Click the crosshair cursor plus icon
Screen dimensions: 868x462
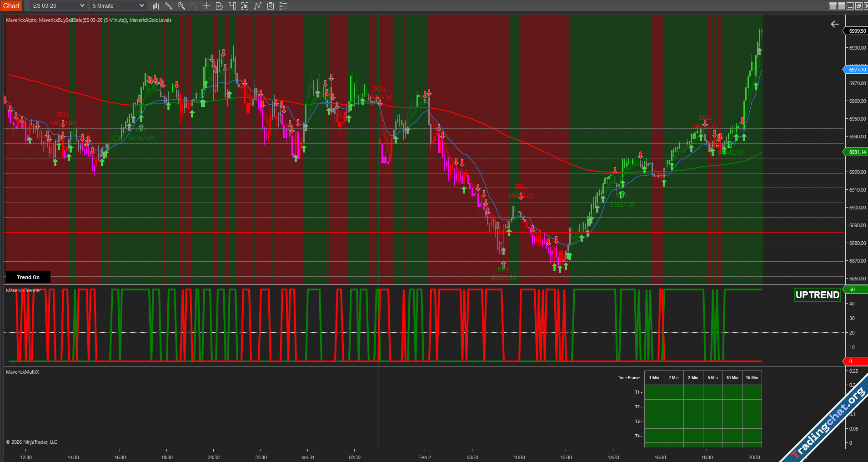pos(206,6)
